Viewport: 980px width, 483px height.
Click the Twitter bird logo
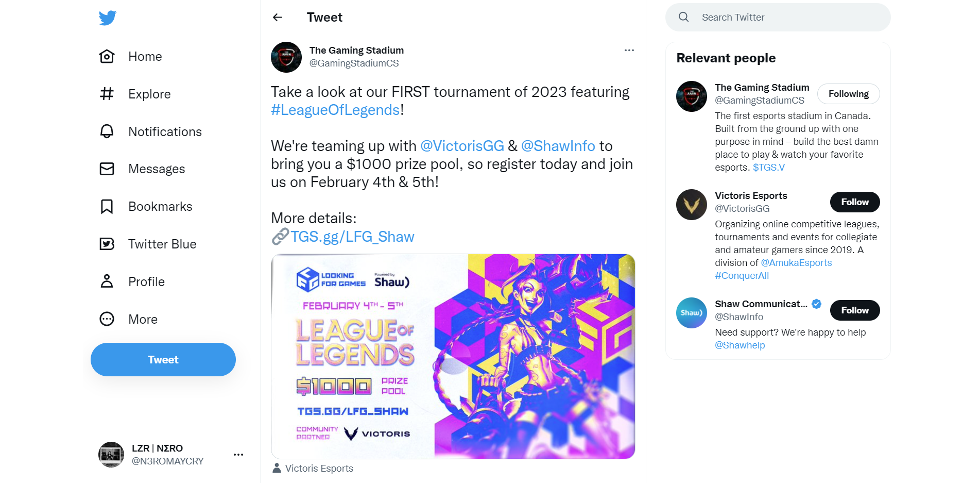(107, 18)
